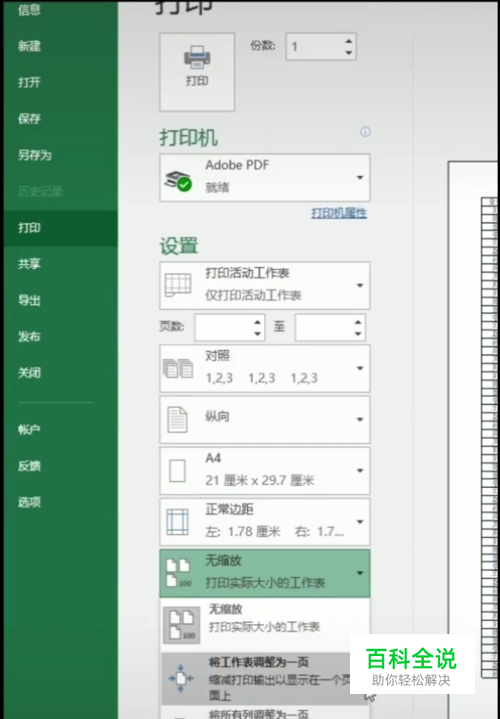The width and height of the screenshot is (500, 719).
Task: Open 新建 in the sidebar
Action: pos(29,46)
